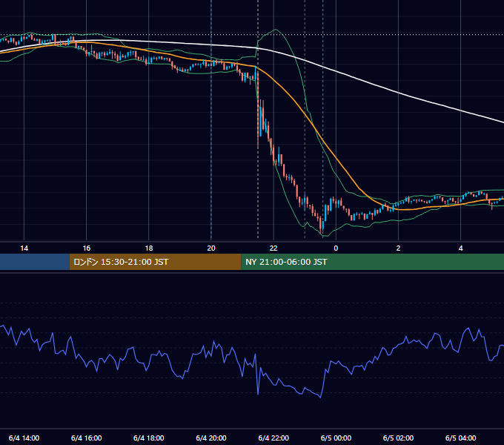The image size is (504, 445).
Task: Click the 6/4 22:00 date label
Action: pos(273,438)
